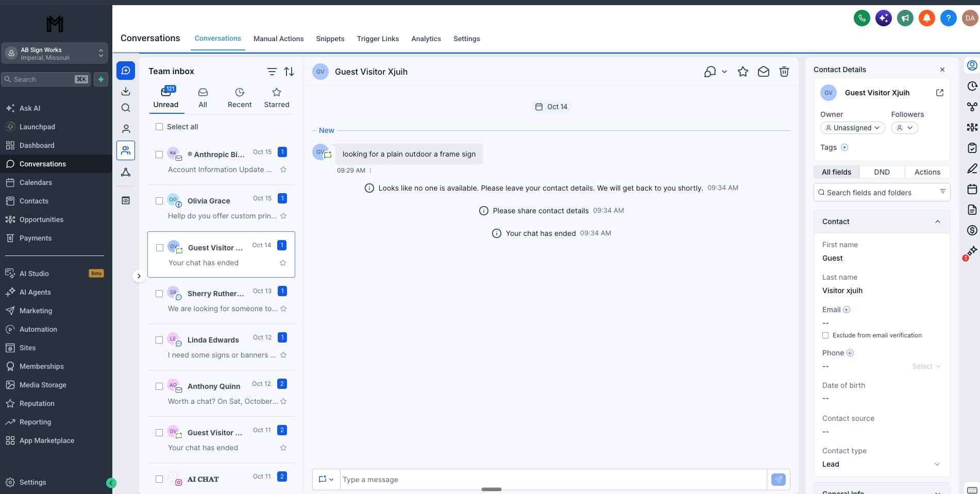This screenshot has width=980, height=494.
Task: Open the Contact type Lead dropdown
Action: pos(881,464)
